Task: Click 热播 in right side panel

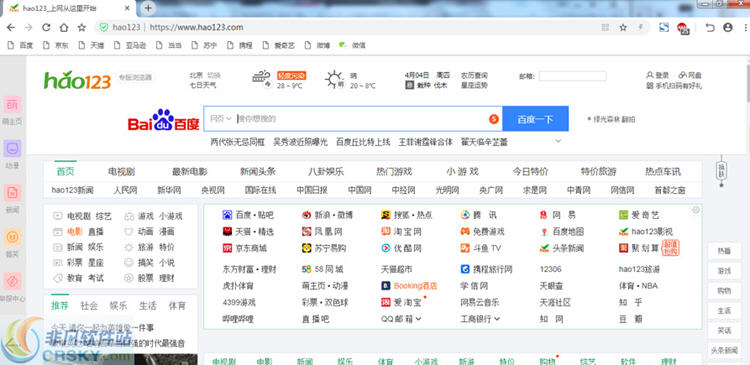Action: coord(724,251)
